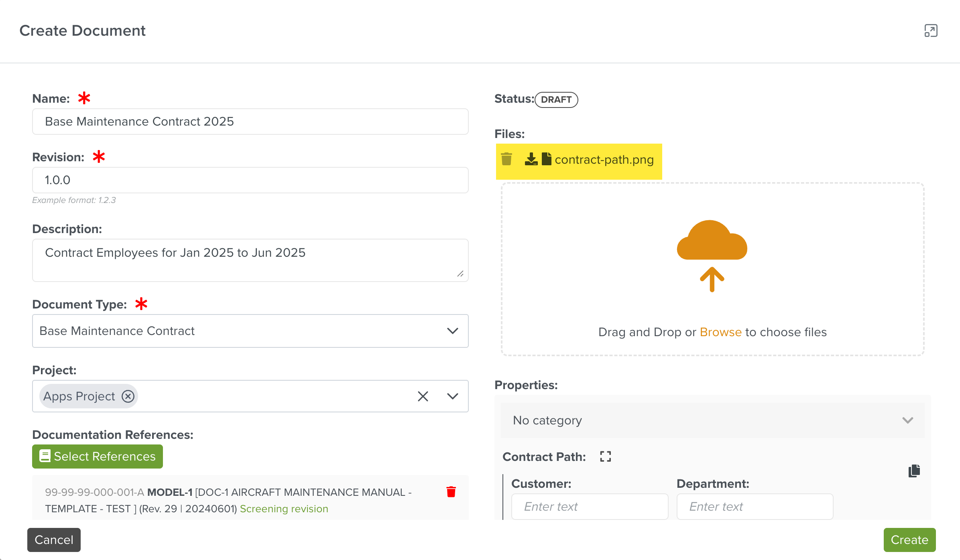960x560 pixels.
Task: Click the expand dialog icon at top right
Action: [931, 31]
